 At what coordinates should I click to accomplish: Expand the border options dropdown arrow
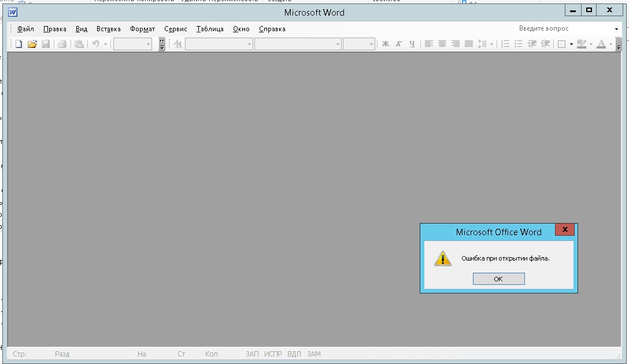pyautogui.click(x=571, y=44)
